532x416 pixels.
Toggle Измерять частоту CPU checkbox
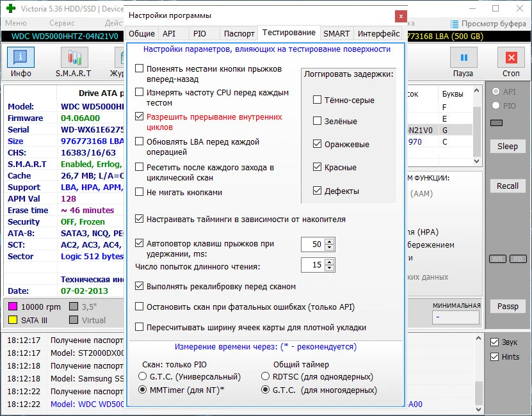[139, 92]
